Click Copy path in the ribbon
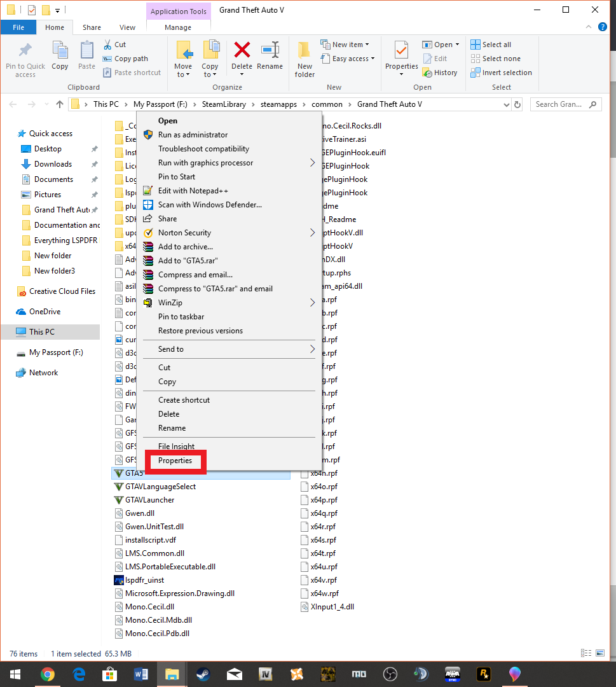 coord(126,59)
